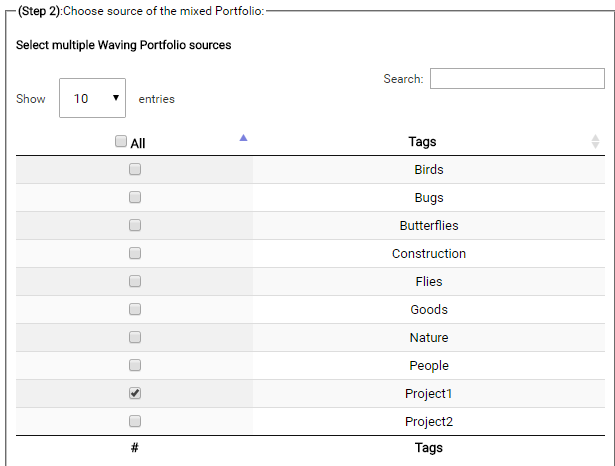This screenshot has height=466, width=615.
Task: Select the Butterflies row checkbox
Action: click(x=135, y=225)
